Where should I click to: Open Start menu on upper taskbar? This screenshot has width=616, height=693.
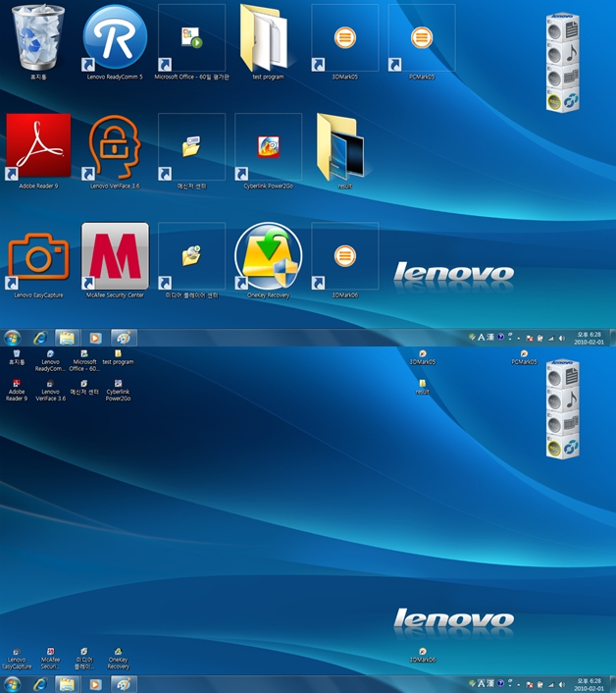13,338
